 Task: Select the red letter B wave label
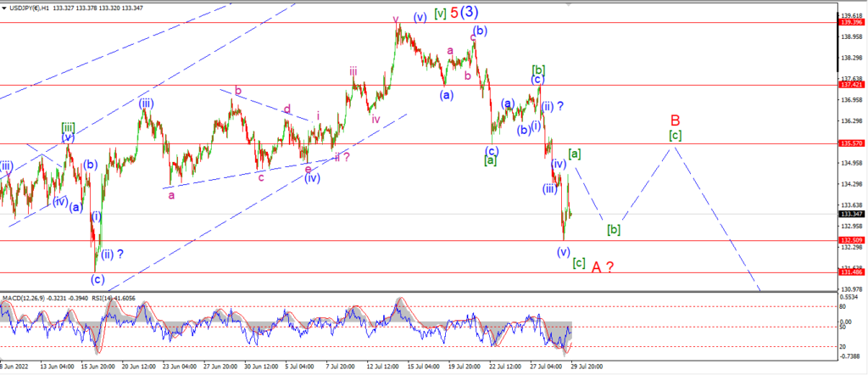pyautogui.click(x=675, y=120)
